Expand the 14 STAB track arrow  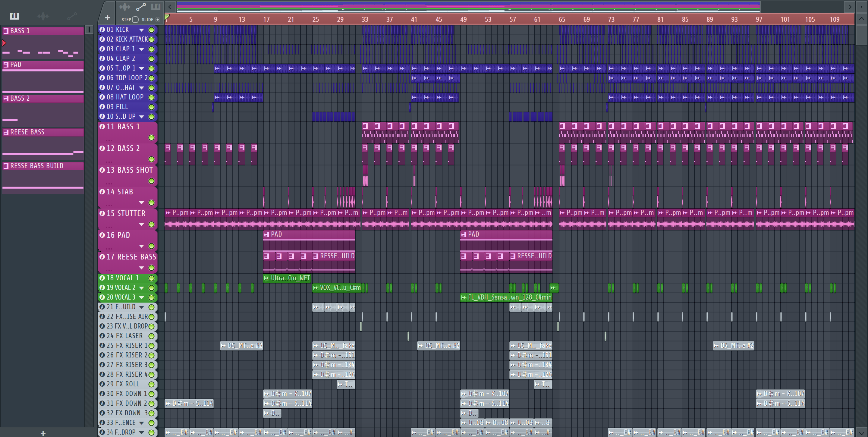pos(142,203)
